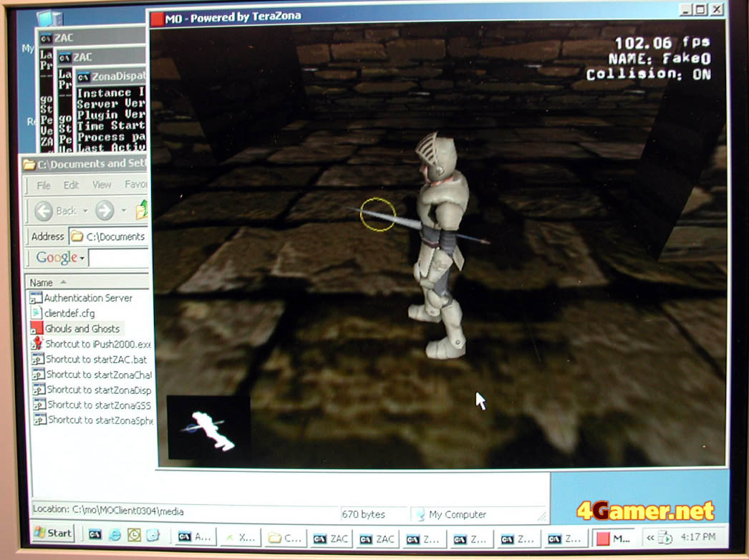Click the Windows Start button
The height and width of the screenshot is (560, 749).
pyautogui.click(x=52, y=534)
